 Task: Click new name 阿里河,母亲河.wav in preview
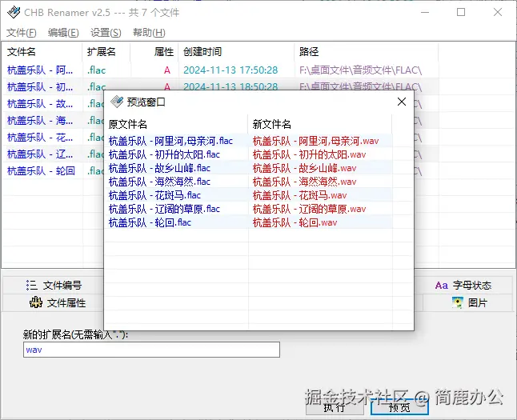click(x=315, y=141)
